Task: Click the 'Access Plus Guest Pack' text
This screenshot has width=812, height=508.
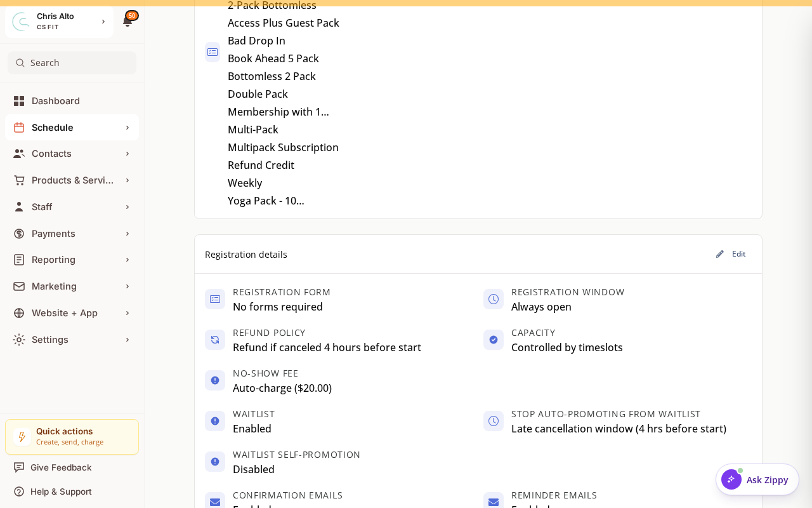Action: 284,23
